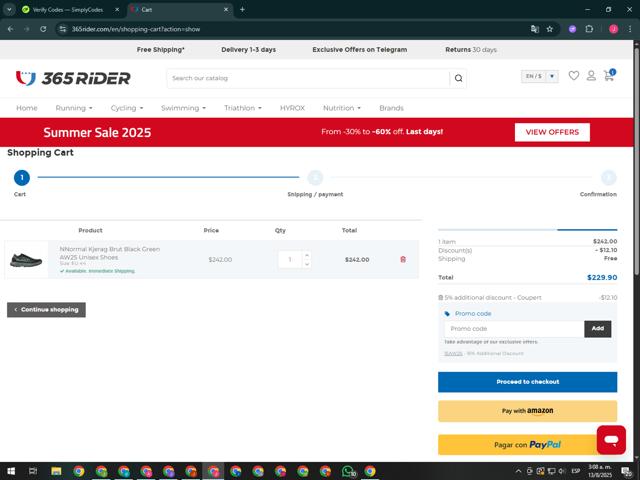Open the tab search dropdown arrow
Screen dimensions: 640x480
click(x=9, y=9)
